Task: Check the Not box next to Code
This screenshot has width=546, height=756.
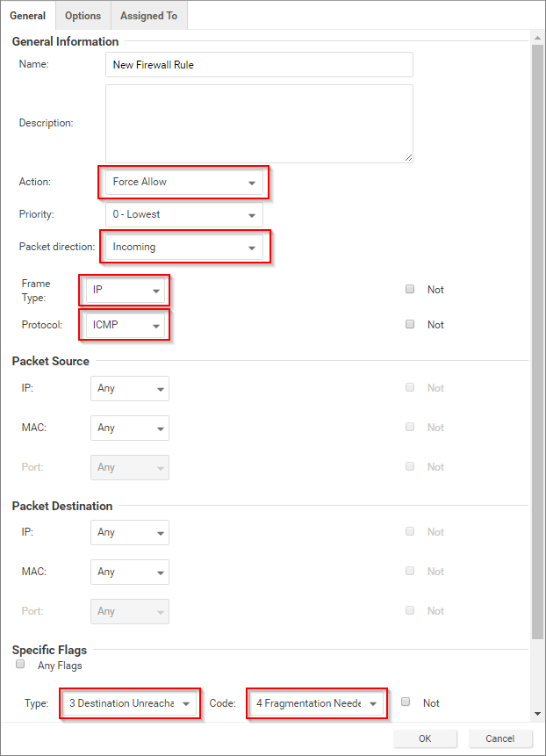Action: point(406,702)
